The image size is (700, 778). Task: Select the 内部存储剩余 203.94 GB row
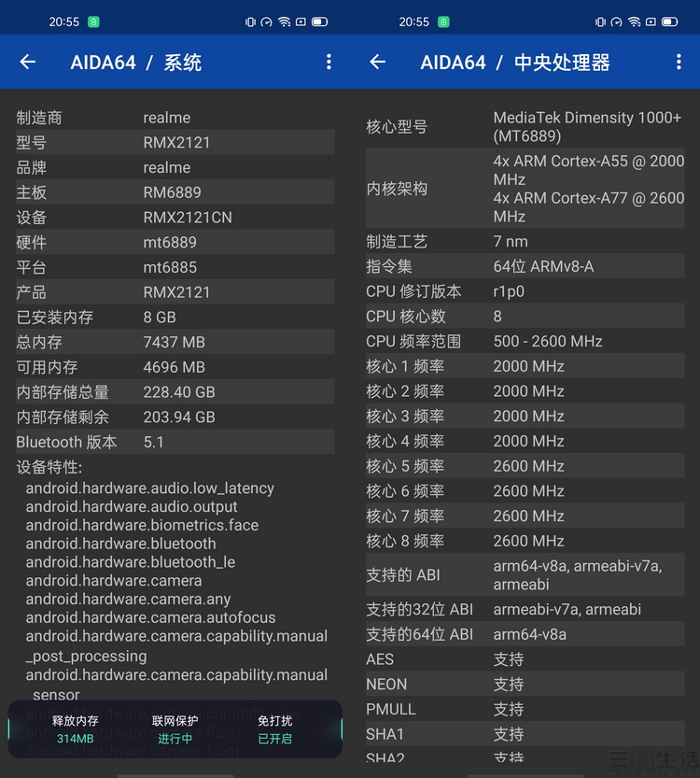tap(175, 417)
